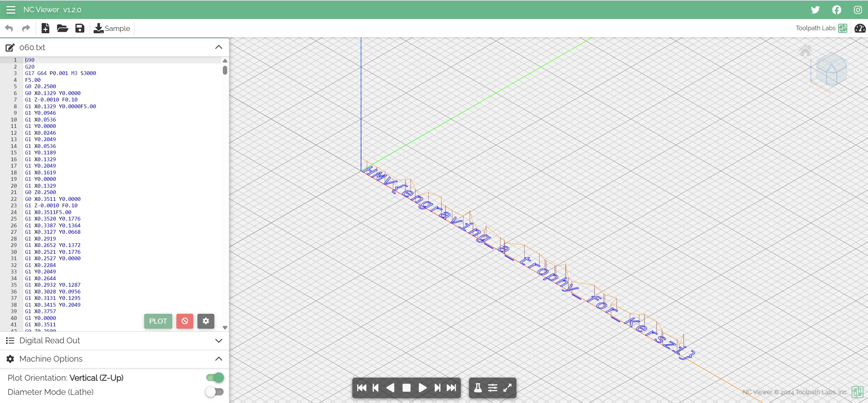868x403 pixels.
Task: Clear the plot with red cancel button
Action: [x=185, y=321]
